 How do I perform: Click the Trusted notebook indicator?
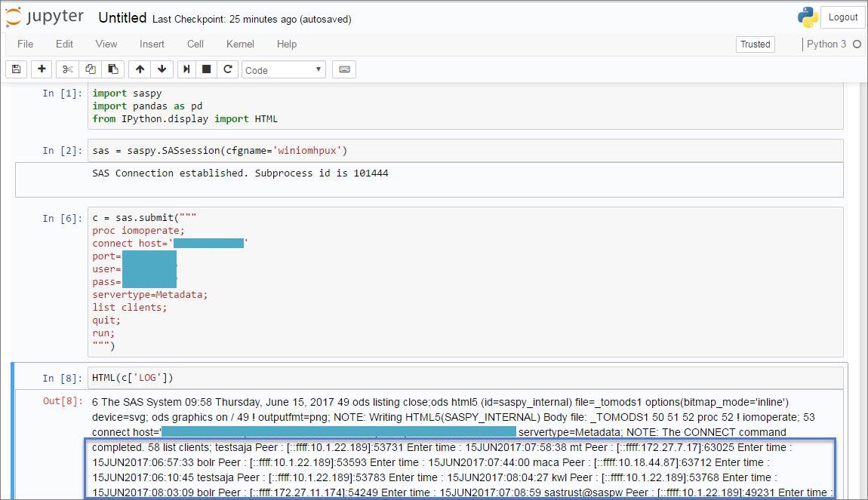point(755,44)
